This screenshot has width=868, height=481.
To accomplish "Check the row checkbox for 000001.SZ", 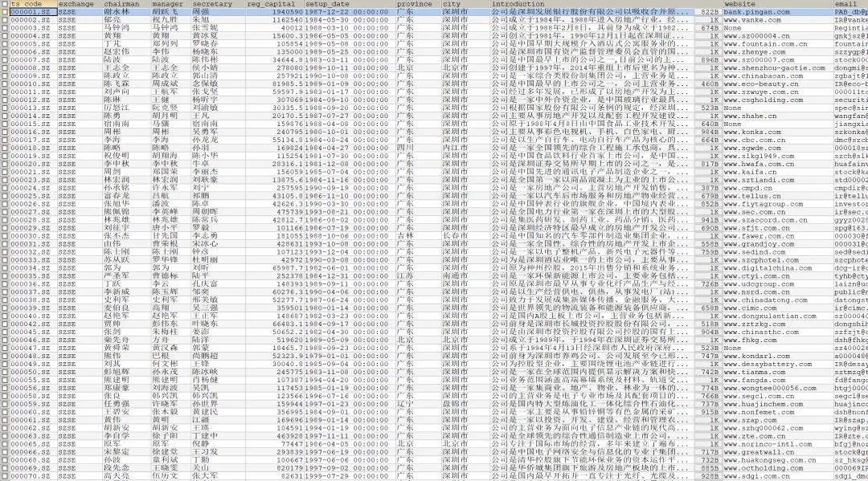I will click(x=5, y=12).
